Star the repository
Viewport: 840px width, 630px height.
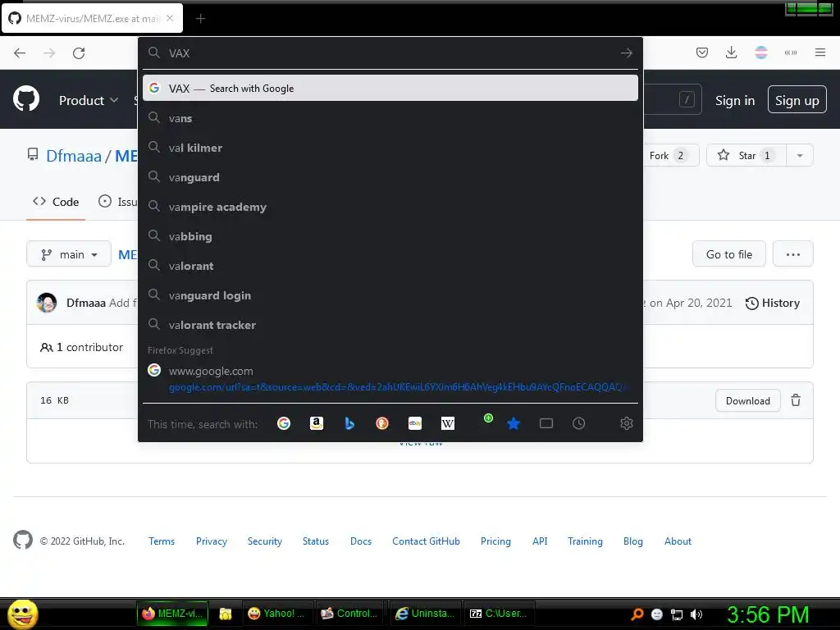tap(746, 155)
